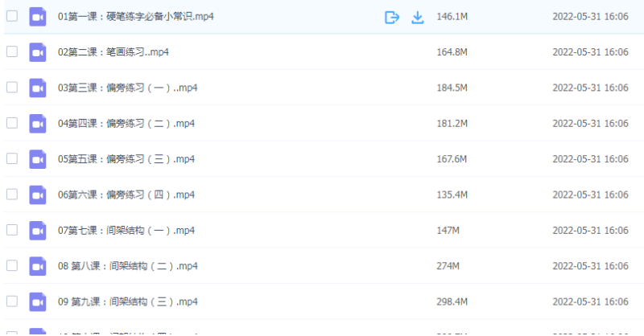Click the share icon for 01第一课 file
The height and width of the screenshot is (336, 644).
(x=392, y=17)
